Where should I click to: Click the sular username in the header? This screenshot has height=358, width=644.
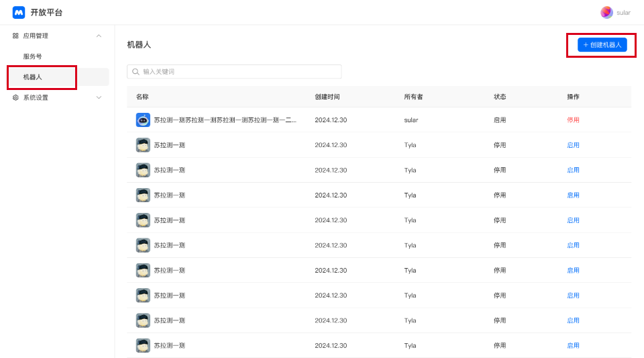(x=623, y=13)
